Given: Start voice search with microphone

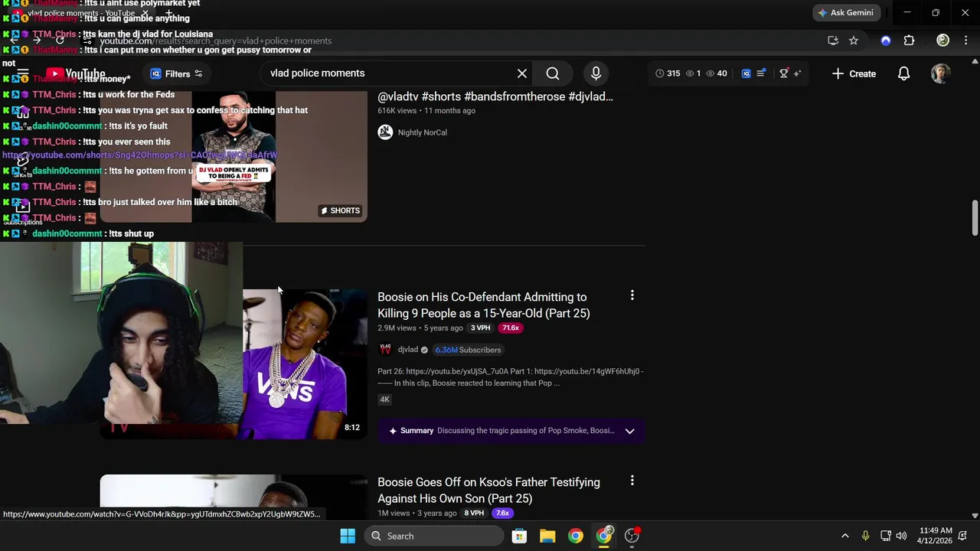Looking at the screenshot, I should (596, 73).
